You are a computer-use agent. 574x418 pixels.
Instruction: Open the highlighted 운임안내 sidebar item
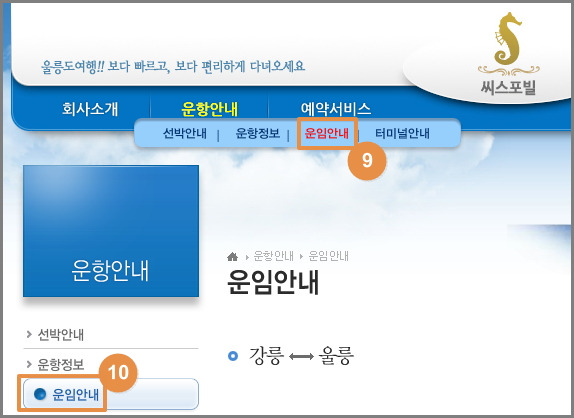(111, 394)
